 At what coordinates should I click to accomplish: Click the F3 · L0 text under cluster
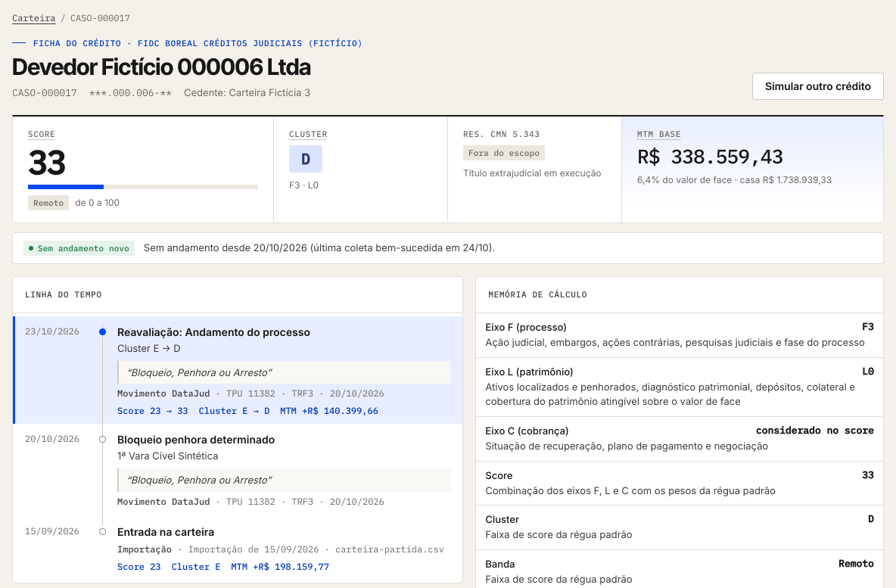[304, 185]
